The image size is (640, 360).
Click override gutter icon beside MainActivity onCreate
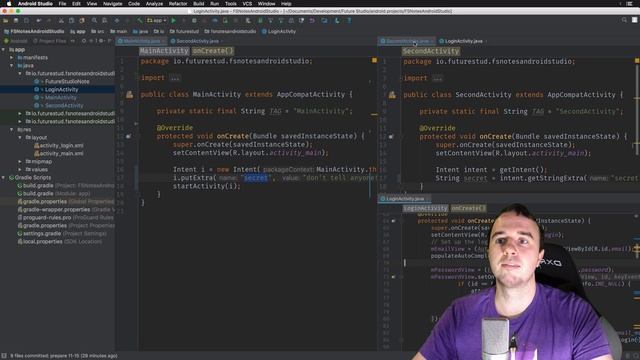pyautogui.click(x=128, y=136)
